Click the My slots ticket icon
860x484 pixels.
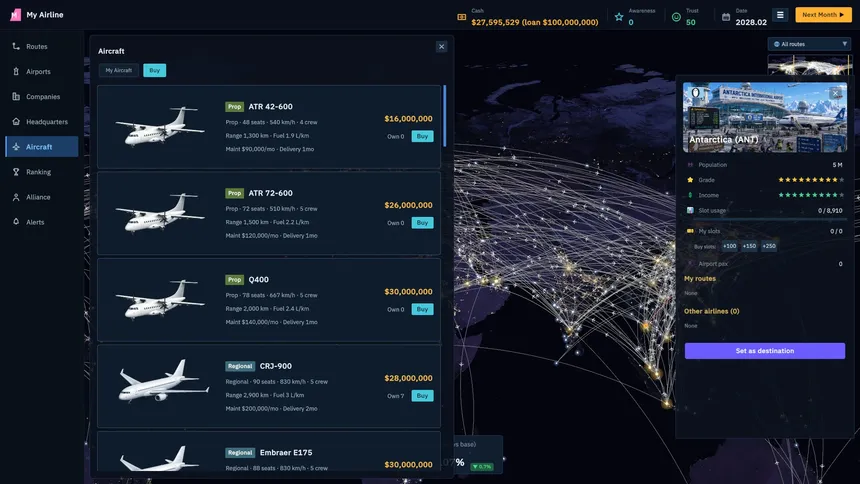pos(690,231)
